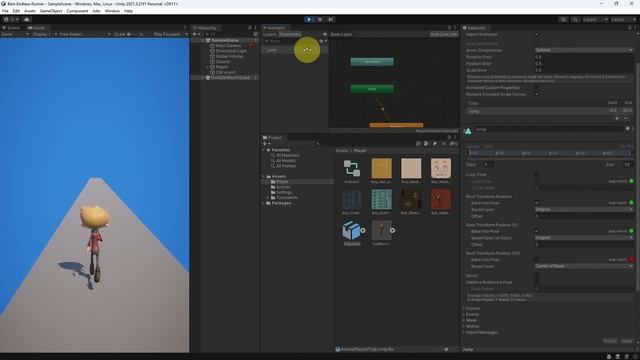Image resolution: width=640 pixels, height=360 pixels.
Task: Click the Hierarchy panel lock icon
Action: point(250,28)
